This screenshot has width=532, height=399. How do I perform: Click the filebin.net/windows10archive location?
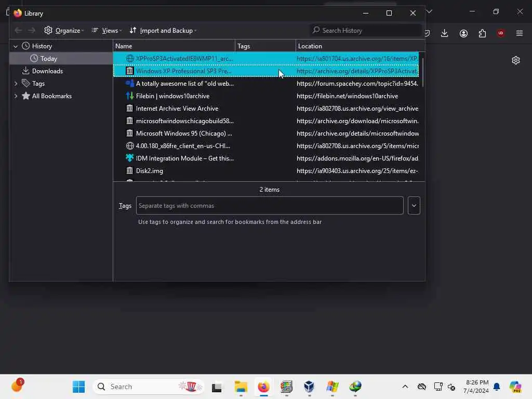(x=347, y=96)
